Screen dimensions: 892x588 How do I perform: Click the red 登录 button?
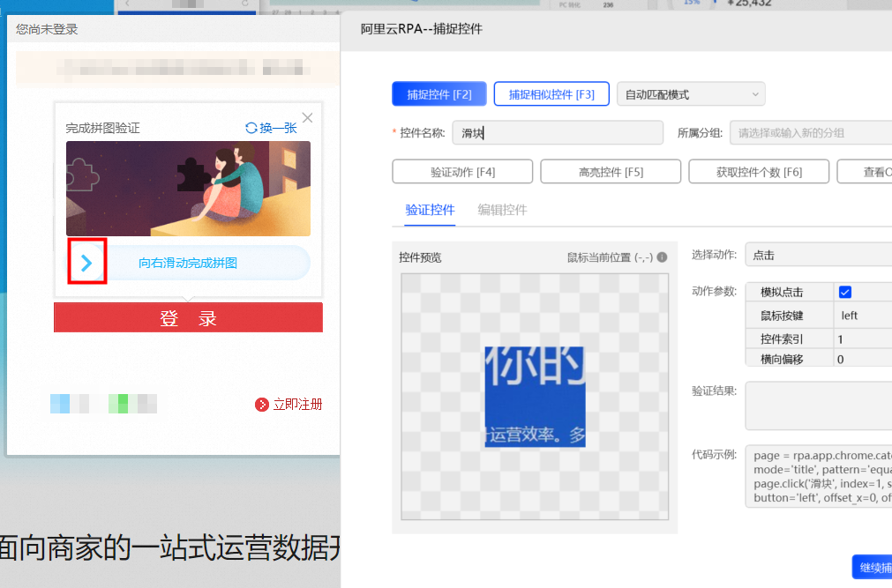pyautogui.click(x=188, y=318)
